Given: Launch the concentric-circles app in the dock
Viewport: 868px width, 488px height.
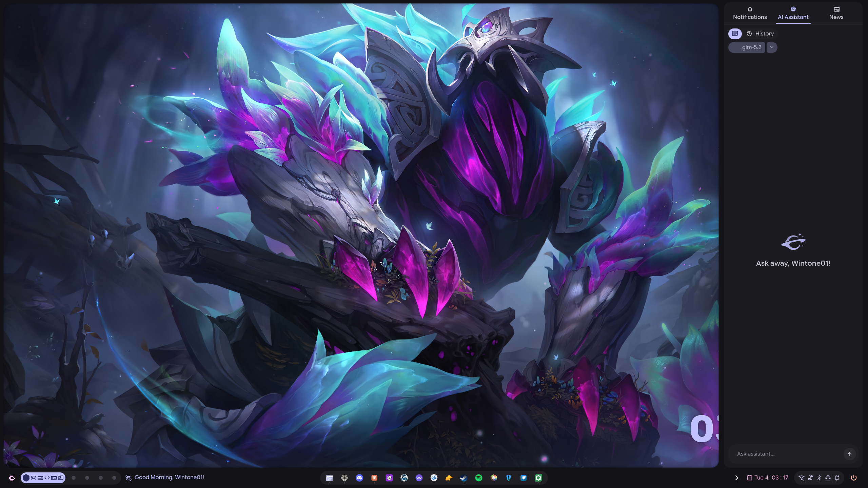Looking at the screenshot, I should point(344,478).
